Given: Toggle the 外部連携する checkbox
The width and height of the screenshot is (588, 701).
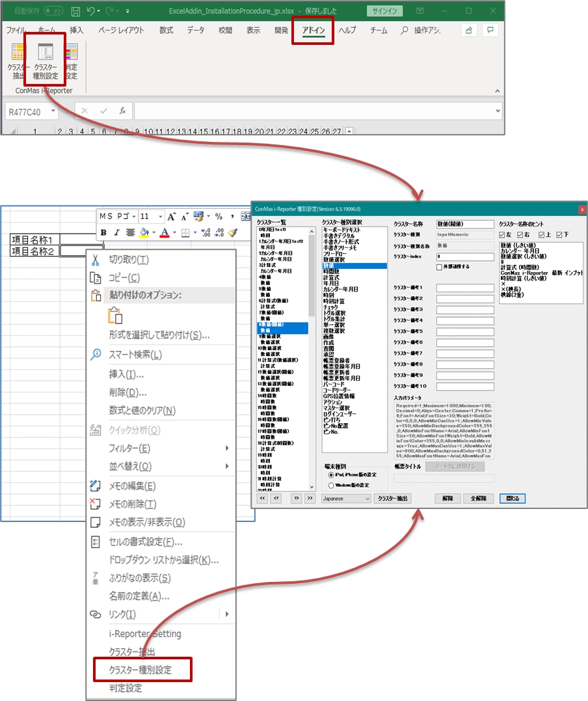Looking at the screenshot, I should point(440,267).
